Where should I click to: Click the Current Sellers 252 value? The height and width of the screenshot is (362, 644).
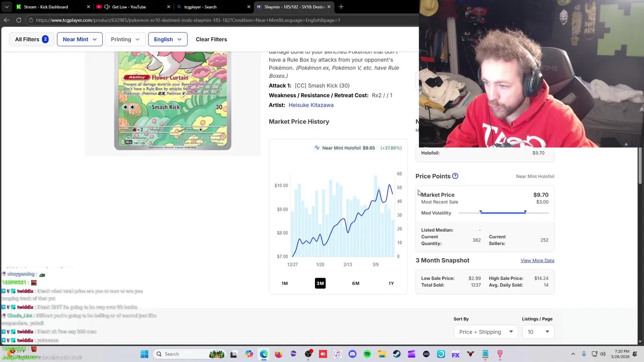click(544, 240)
